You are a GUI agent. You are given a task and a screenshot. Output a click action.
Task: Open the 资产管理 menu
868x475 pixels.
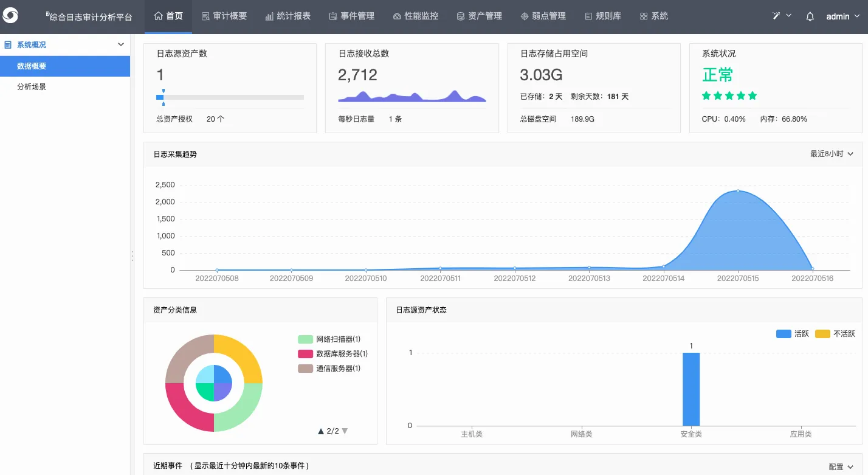click(x=479, y=16)
